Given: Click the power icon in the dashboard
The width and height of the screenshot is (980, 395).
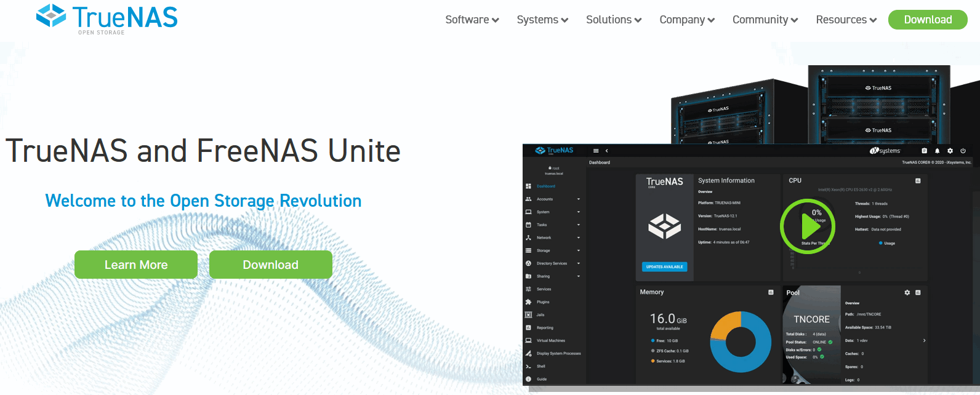Looking at the screenshot, I should pyautogui.click(x=963, y=151).
